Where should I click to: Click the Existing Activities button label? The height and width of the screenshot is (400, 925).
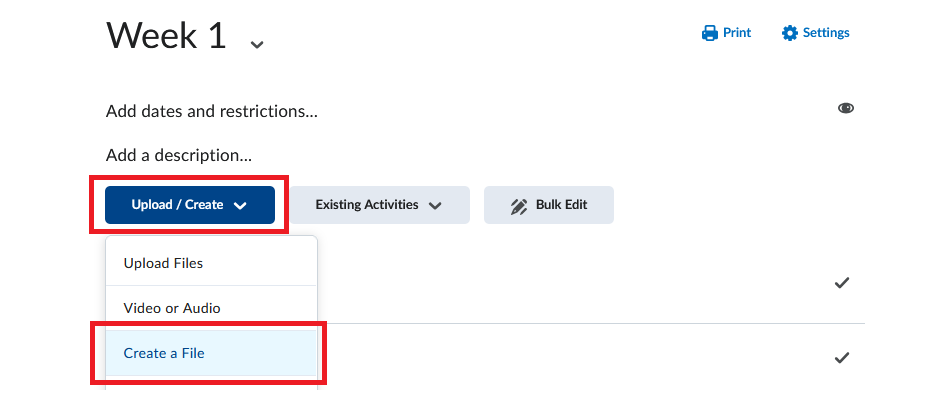point(367,205)
